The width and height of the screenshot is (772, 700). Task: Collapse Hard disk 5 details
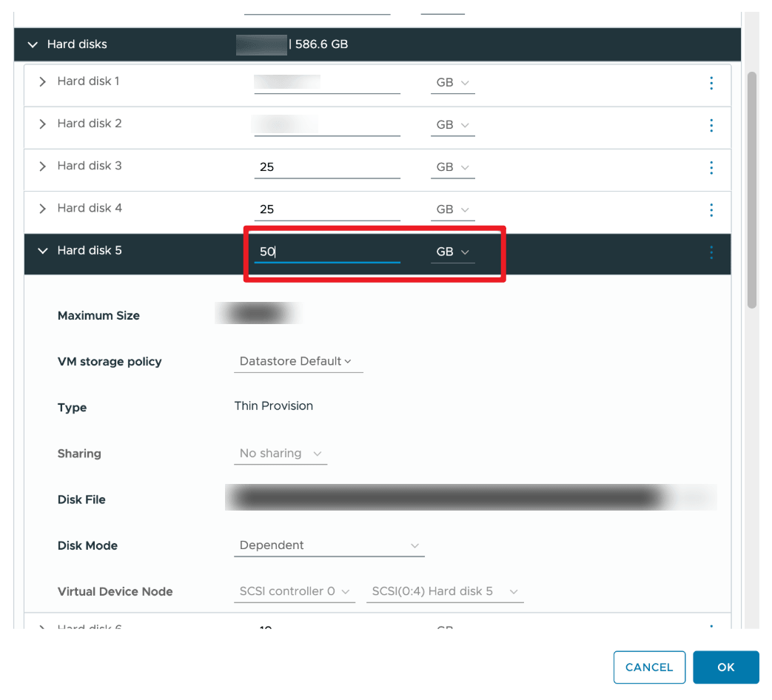point(43,251)
